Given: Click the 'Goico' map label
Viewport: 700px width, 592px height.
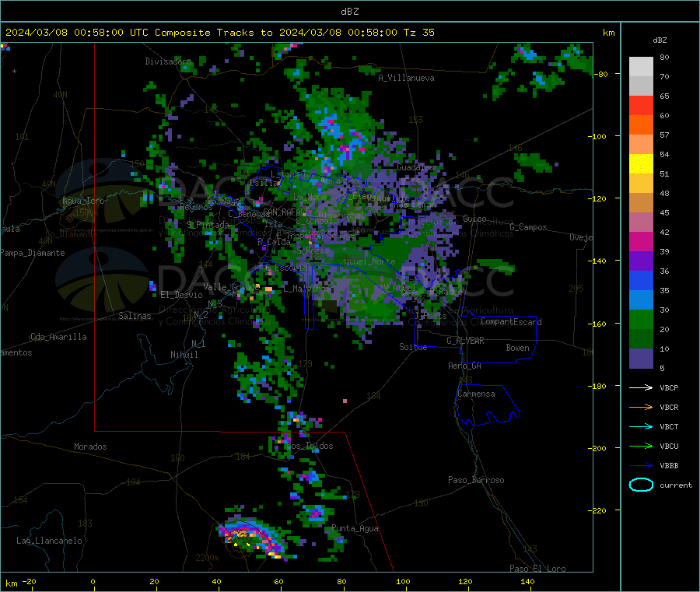Looking at the screenshot, I should tap(474, 219).
